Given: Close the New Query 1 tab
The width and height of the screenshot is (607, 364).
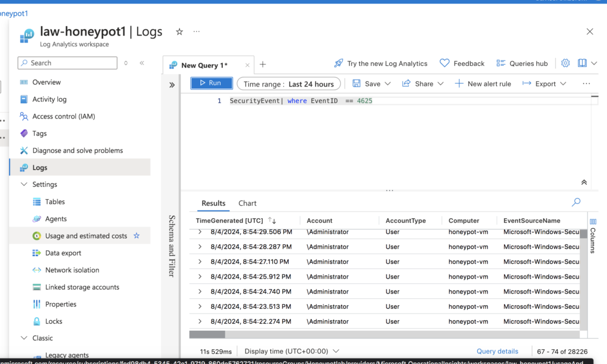Looking at the screenshot, I should [x=247, y=65].
